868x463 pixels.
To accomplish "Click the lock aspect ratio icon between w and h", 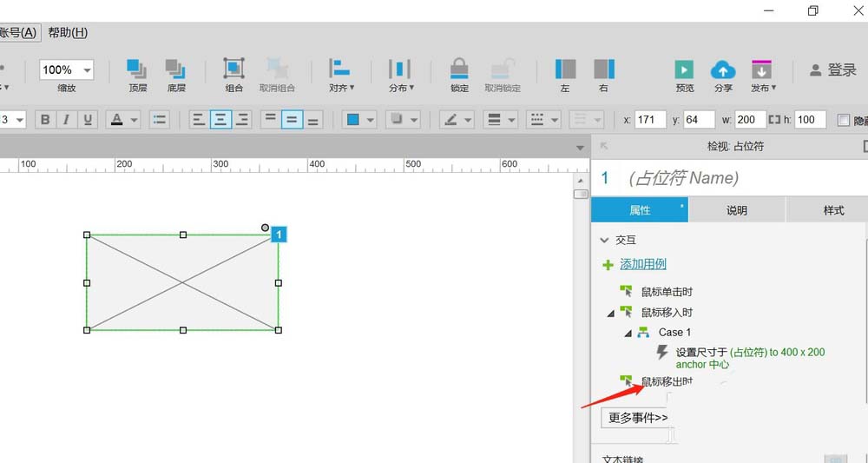I will [x=774, y=120].
